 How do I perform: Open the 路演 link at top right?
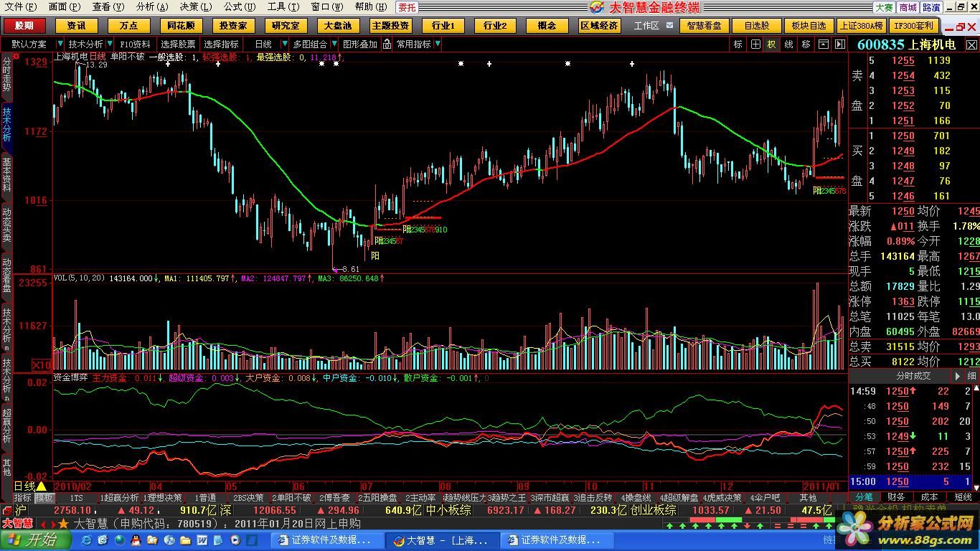pyautogui.click(x=931, y=7)
